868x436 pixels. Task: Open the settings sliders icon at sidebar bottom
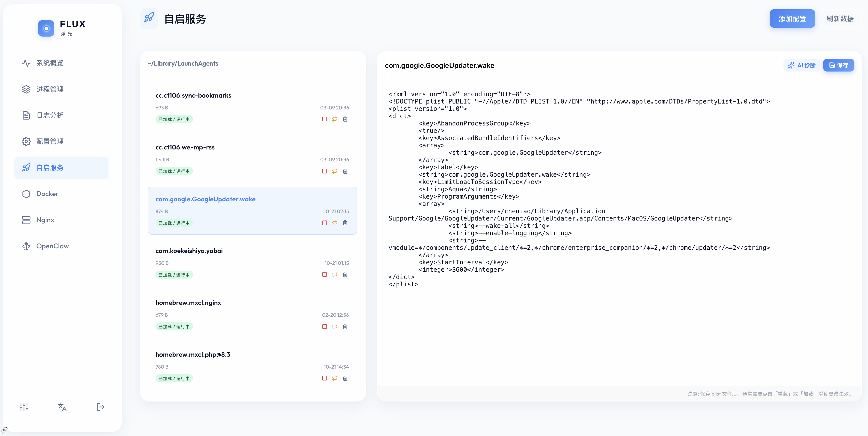[24, 407]
